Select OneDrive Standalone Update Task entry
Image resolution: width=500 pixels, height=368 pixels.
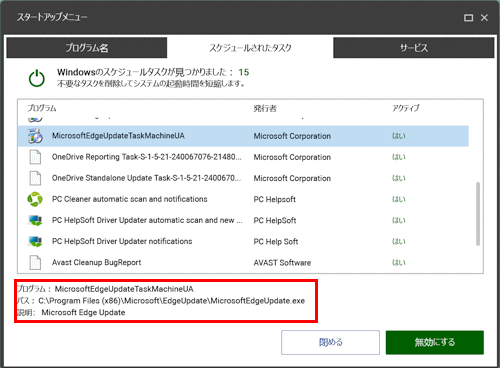[x=146, y=178]
